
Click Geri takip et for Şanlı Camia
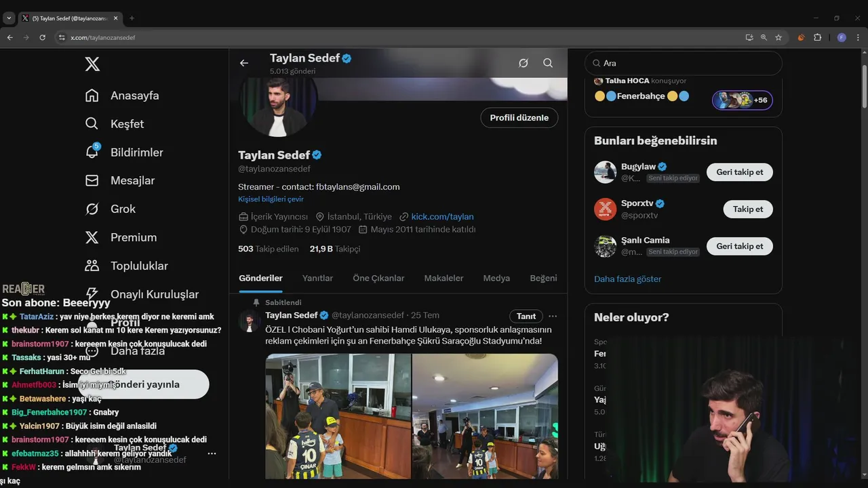tap(740, 247)
